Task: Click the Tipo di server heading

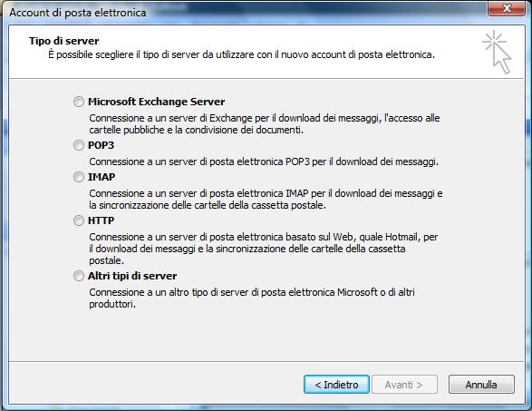Action: [x=63, y=41]
